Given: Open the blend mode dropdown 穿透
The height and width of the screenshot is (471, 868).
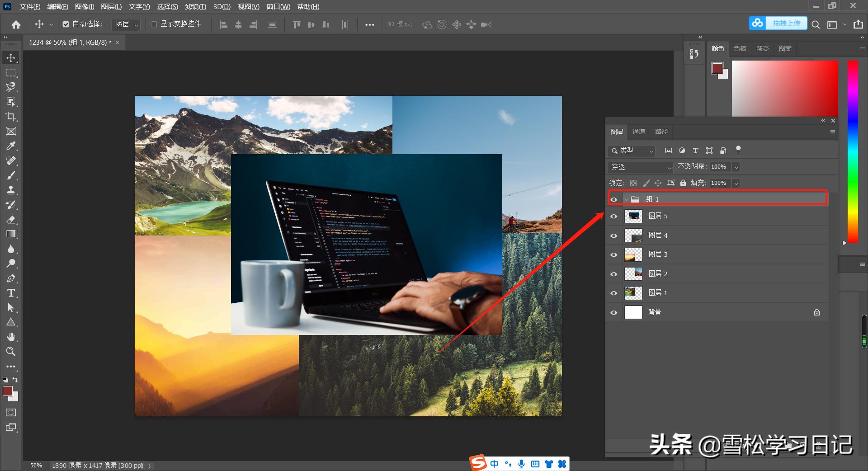Looking at the screenshot, I should click(x=640, y=167).
